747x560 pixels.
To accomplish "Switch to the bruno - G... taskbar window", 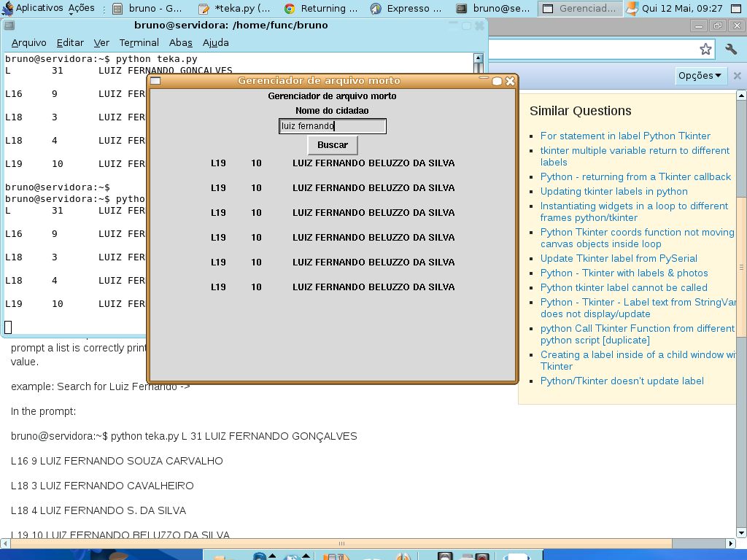I will 147,9.
